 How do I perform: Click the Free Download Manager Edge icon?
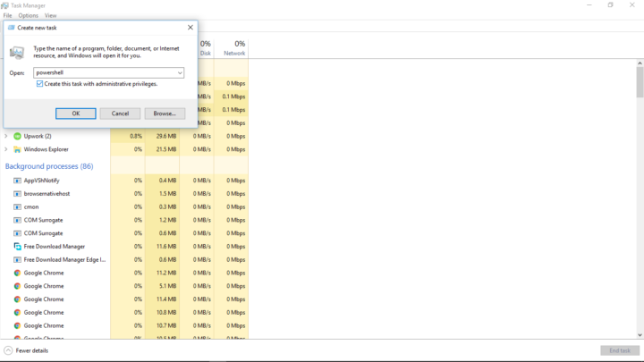pyautogui.click(x=17, y=260)
